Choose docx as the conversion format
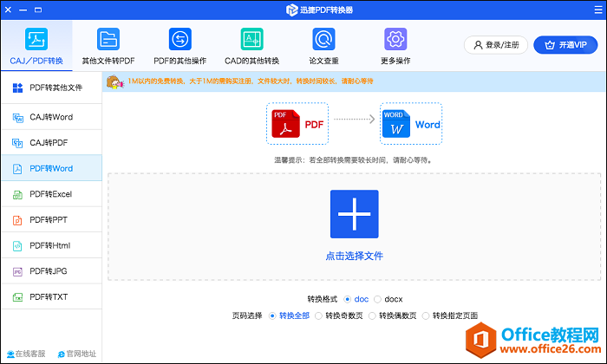The width and height of the screenshot is (607, 364). coord(377,299)
